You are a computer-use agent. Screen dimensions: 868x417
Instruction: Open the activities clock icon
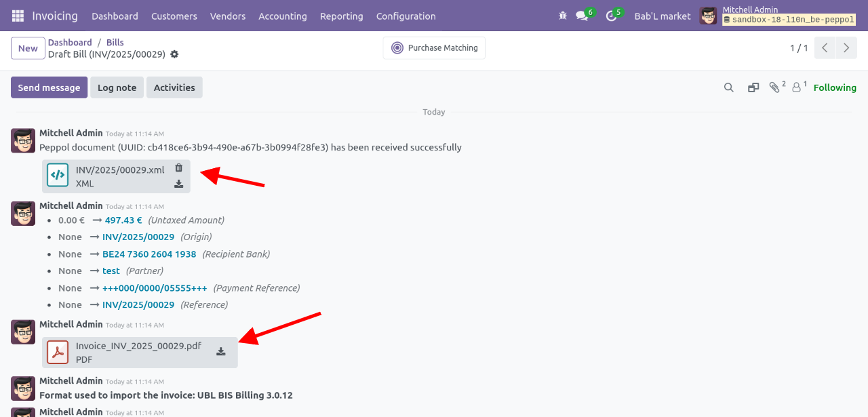coord(611,16)
